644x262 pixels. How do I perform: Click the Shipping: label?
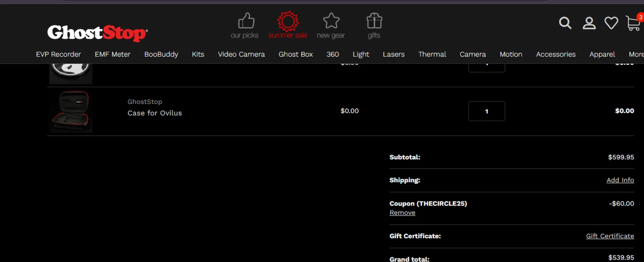tap(405, 180)
